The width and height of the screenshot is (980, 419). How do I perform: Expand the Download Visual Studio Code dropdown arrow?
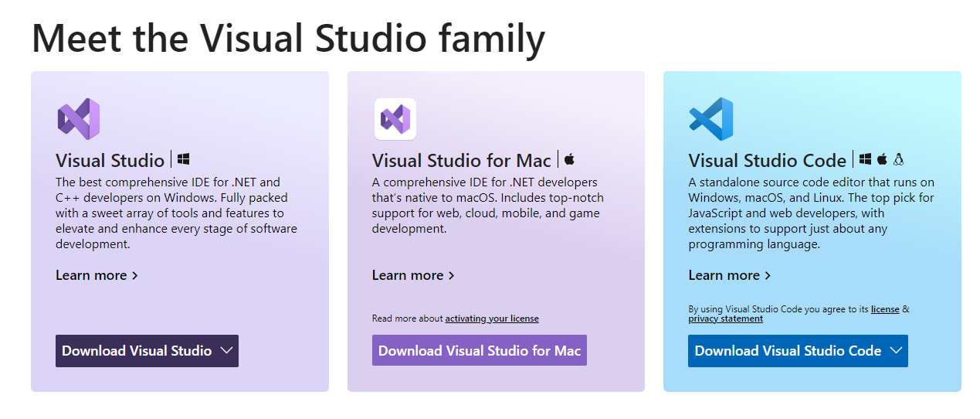[x=896, y=350]
